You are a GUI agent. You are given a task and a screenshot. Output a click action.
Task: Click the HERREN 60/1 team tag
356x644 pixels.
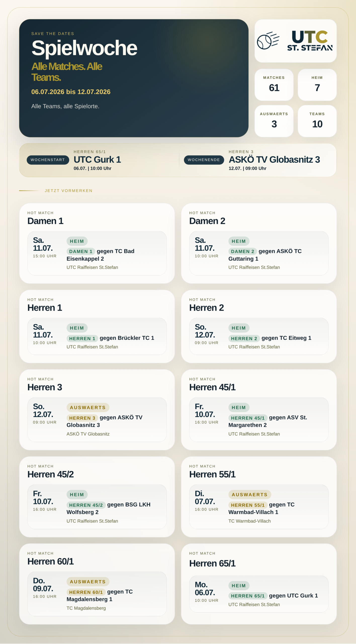[86, 592]
